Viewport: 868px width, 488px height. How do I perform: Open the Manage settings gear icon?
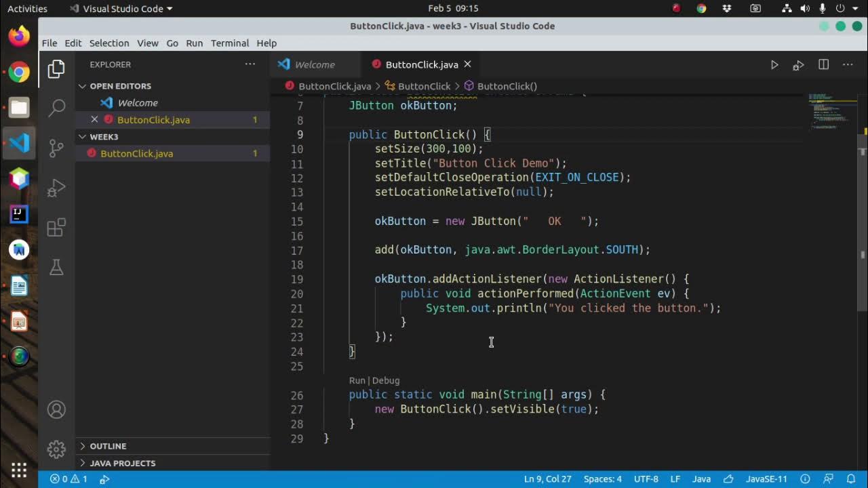[x=57, y=449]
